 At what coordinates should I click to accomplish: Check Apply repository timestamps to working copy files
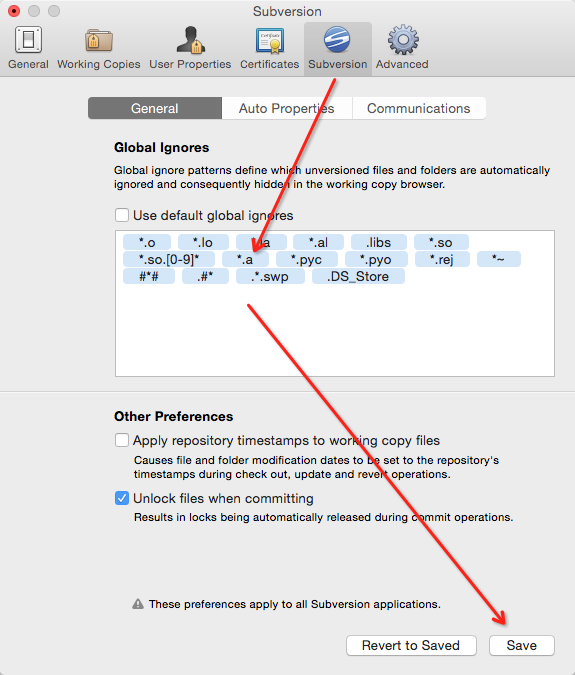[x=122, y=440]
